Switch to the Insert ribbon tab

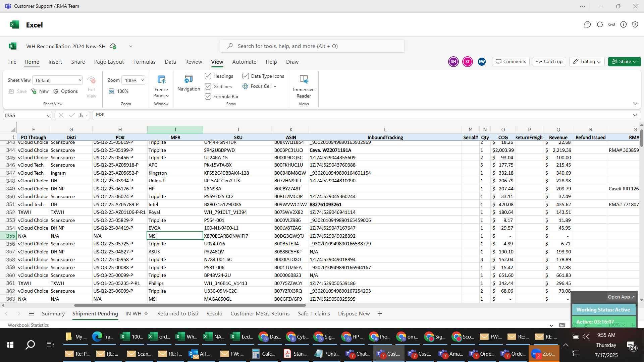(55, 62)
